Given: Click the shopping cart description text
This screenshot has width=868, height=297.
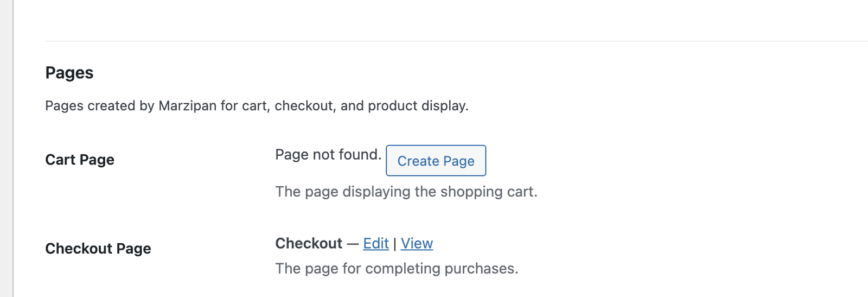Looking at the screenshot, I should [406, 192].
